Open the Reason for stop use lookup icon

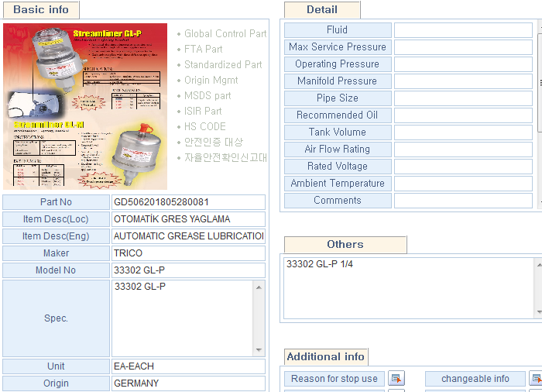(396, 378)
